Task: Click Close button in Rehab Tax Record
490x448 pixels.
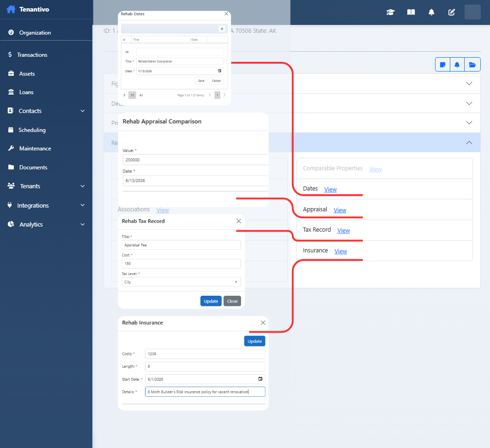Action: pyautogui.click(x=232, y=301)
